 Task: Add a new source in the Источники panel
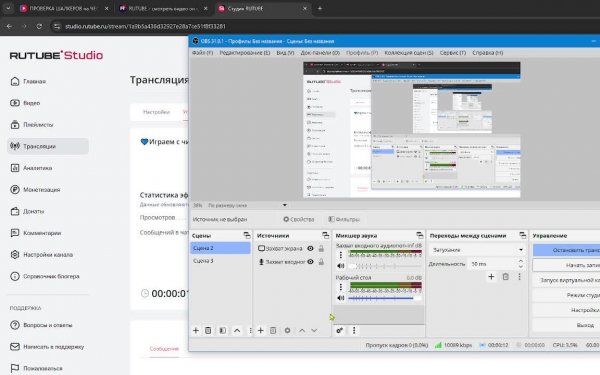click(261, 330)
